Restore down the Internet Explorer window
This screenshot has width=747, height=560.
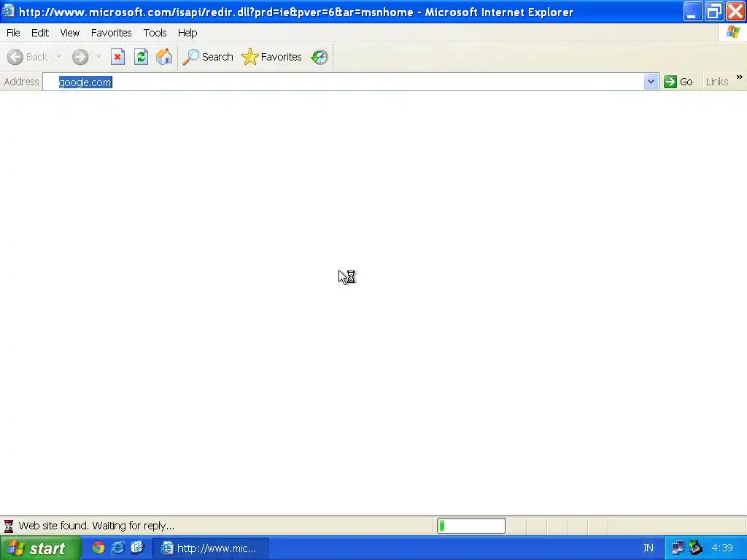[x=714, y=12]
